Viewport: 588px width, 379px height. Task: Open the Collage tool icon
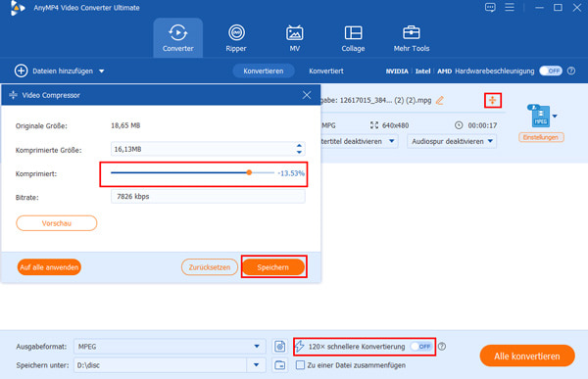coord(353,33)
